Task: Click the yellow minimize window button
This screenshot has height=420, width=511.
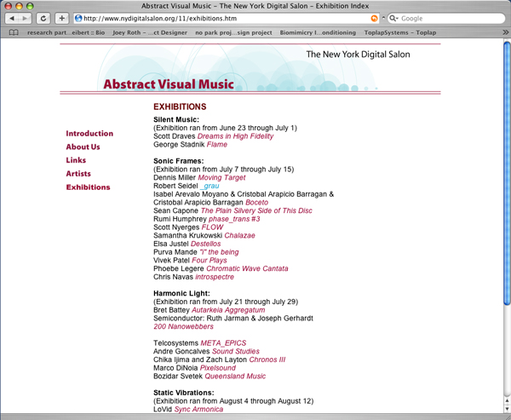Action: (x=19, y=6)
